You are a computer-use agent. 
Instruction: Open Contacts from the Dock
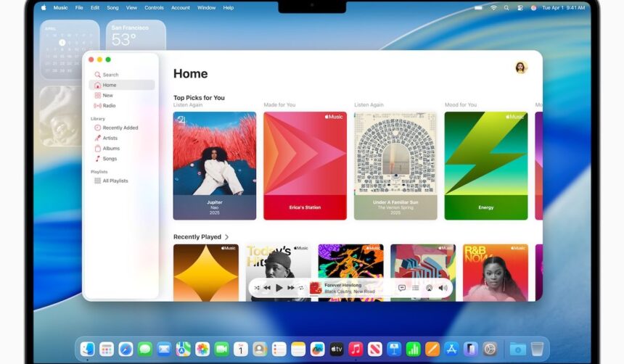click(x=260, y=349)
